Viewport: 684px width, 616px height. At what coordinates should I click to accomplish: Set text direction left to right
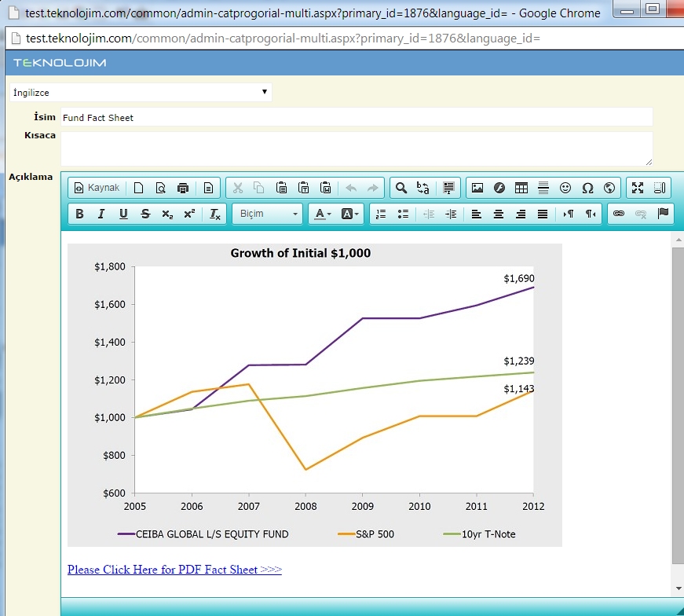568,214
